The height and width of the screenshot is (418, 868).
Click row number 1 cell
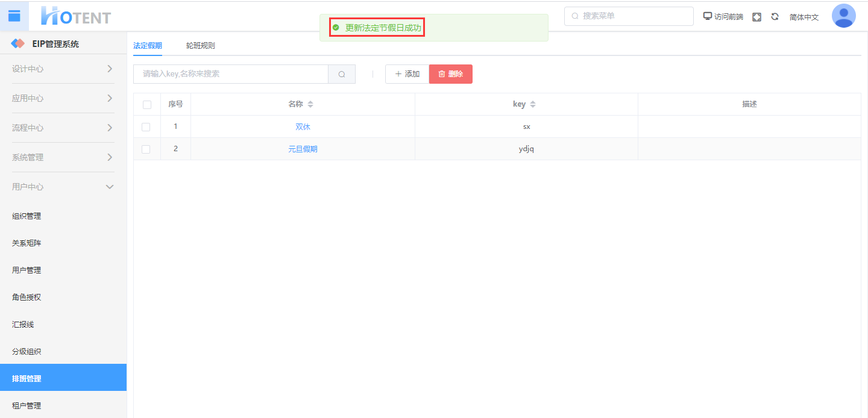coord(175,126)
